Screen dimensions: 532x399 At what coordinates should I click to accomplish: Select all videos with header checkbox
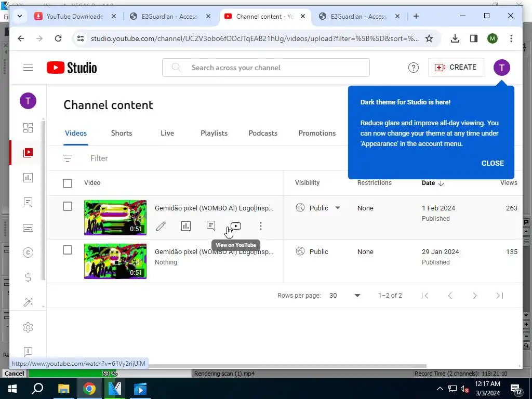(x=68, y=183)
